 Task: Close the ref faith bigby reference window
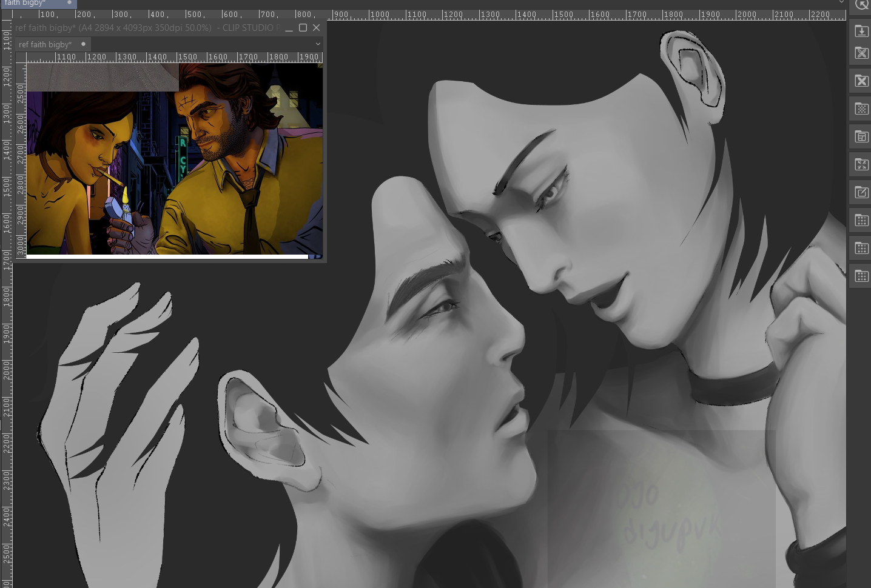point(316,28)
